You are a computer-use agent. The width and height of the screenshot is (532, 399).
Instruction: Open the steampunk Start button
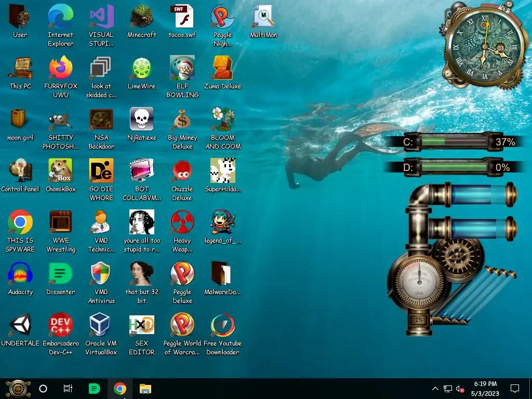[x=18, y=389]
